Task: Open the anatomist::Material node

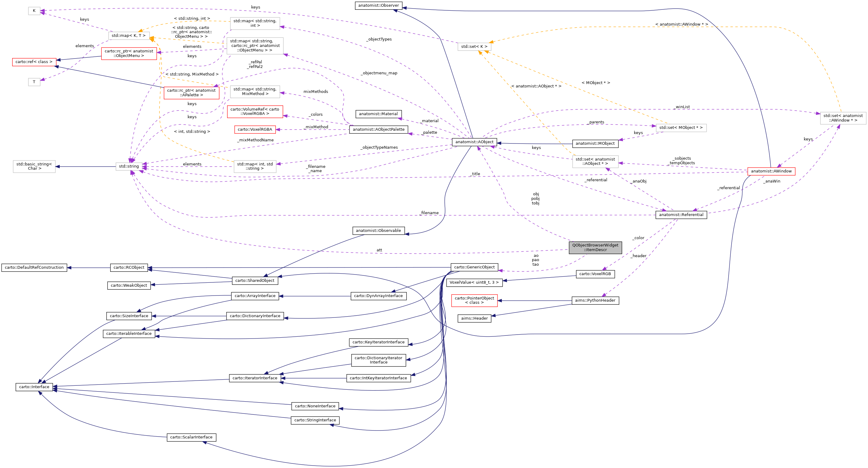Action: click(378, 114)
